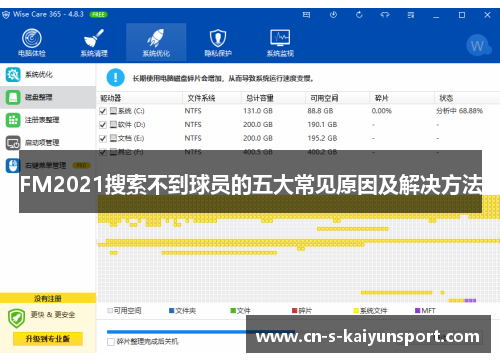Click the E: drive icon in list
The height and width of the screenshot is (362, 500).
(x=113, y=138)
